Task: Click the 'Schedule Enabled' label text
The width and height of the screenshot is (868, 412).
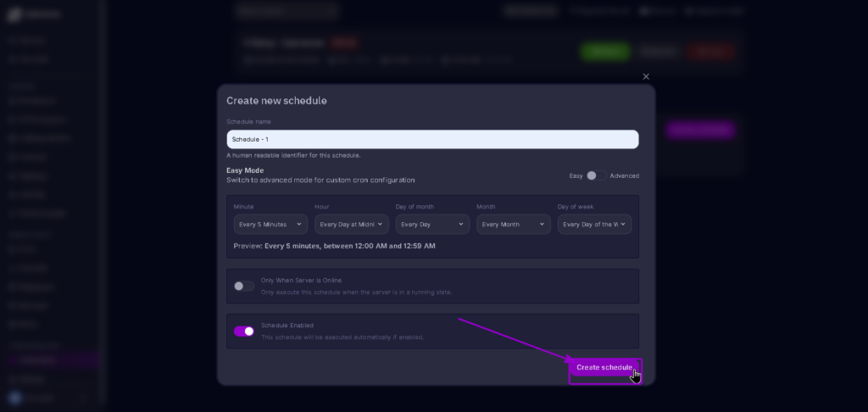Action: (287, 325)
